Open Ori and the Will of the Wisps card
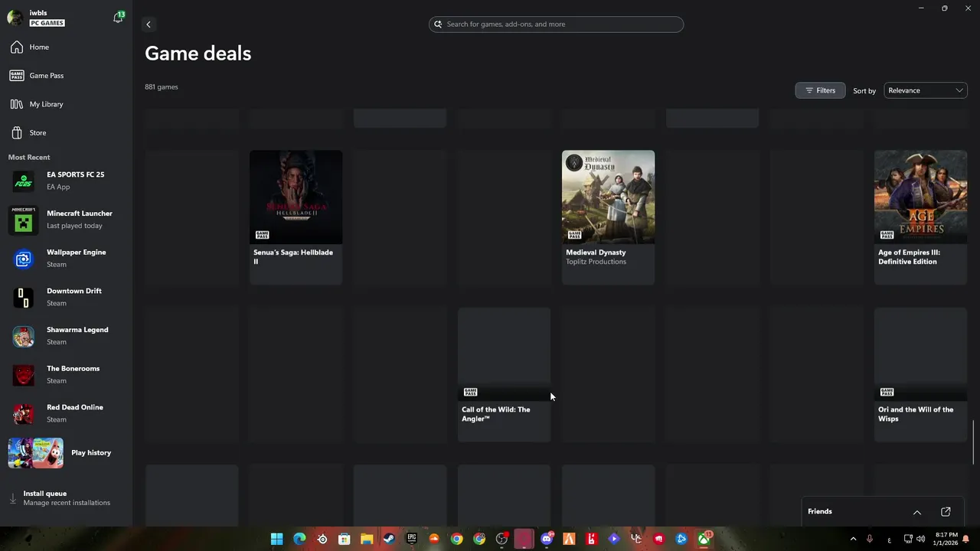The width and height of the screenshot is (980, 551). tap(920, 375)
